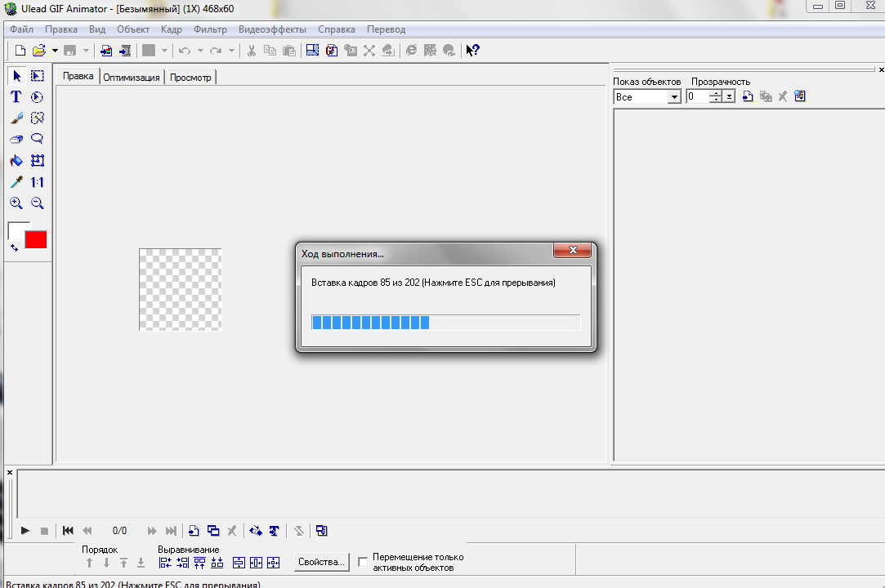Select the Paint Brush tool
Viewport: 885px width, 588px height.
[x=16, y=118]
